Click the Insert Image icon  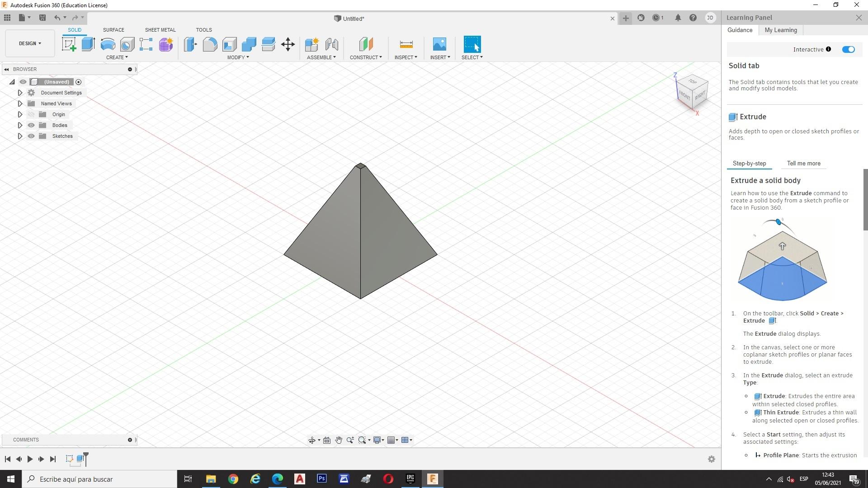(439, 44)
